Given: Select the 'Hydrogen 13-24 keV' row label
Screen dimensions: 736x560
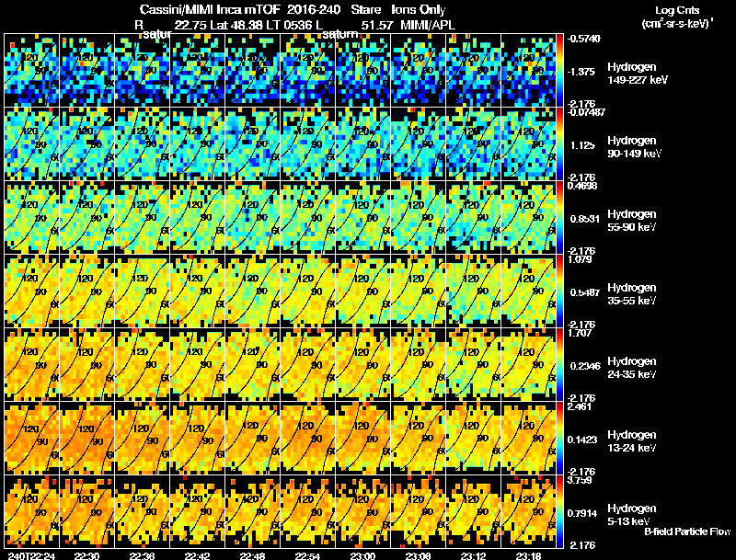Looking at the screenshot, I should click(632, 441).
